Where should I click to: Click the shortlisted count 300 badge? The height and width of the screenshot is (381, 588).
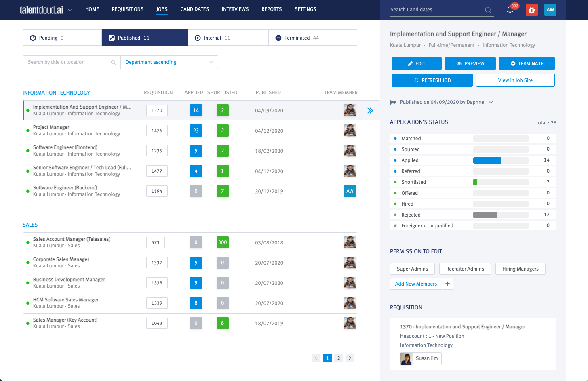pyautogui.click(x=223, y=242)
